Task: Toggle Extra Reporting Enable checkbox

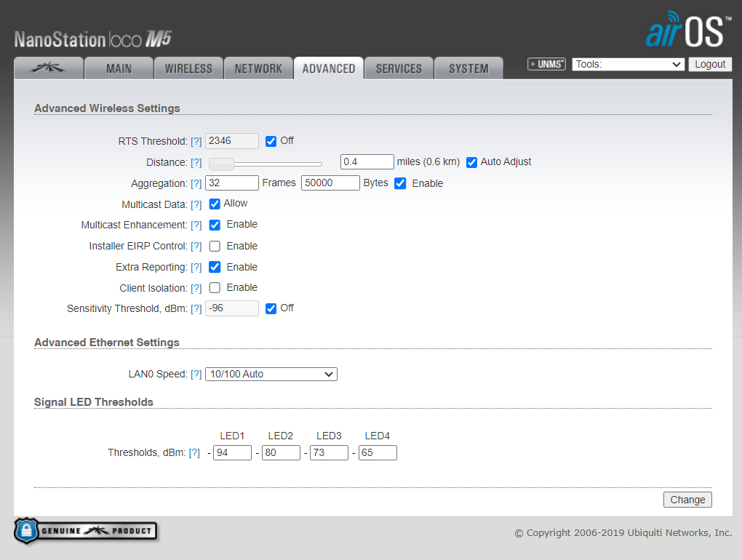Action: point(215,267)
